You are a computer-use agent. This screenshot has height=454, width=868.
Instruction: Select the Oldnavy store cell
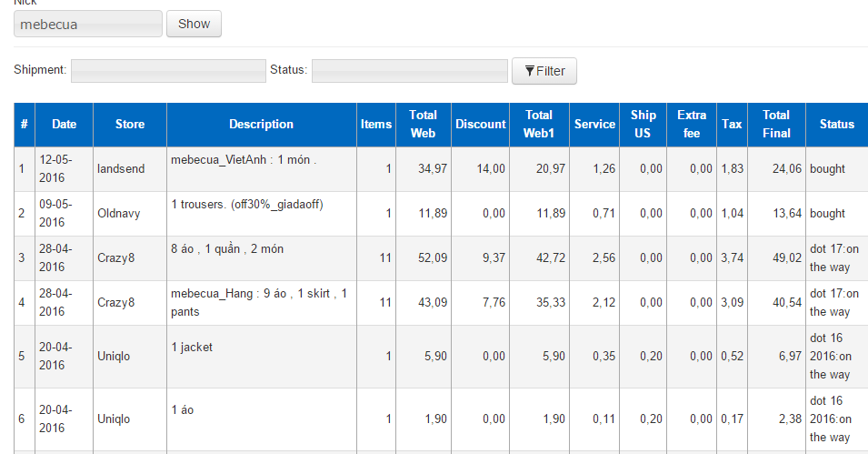click(130, 214)
